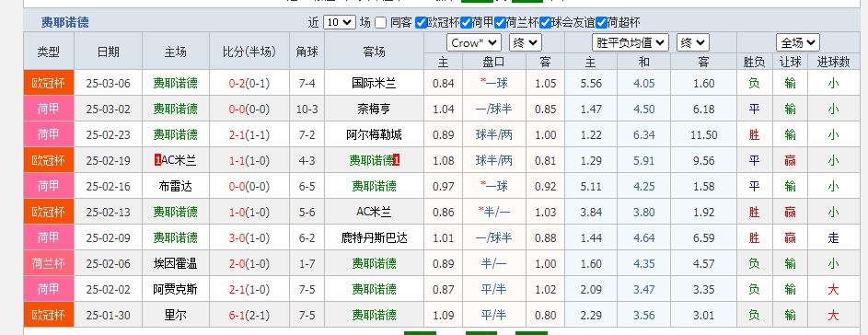The image size is (868, 335).
Task: Open the 全场 dropdown
Action: pyautogui.click(x=798, y=42)
